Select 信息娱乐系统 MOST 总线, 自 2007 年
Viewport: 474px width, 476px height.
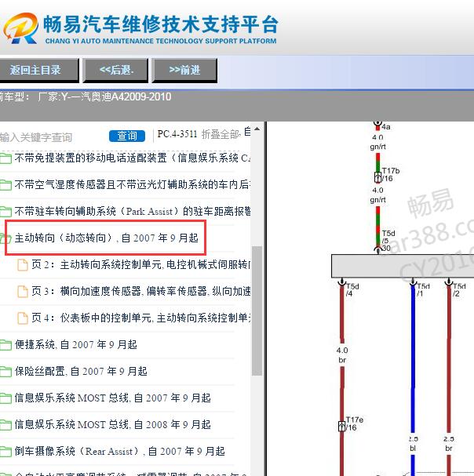pos(112,398)
